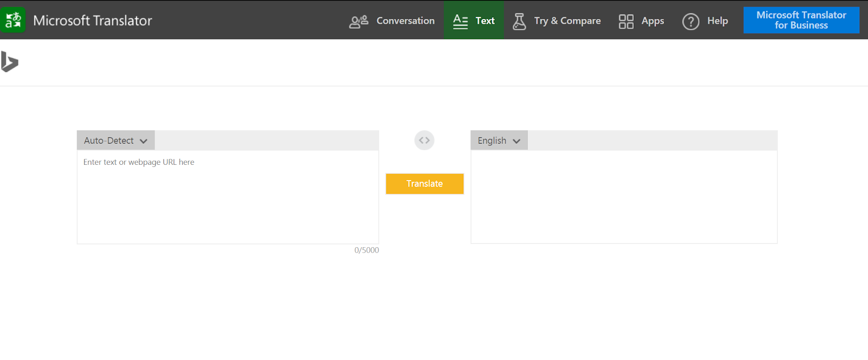This screenshot has width=868, height=360.
Task: Click the Bing logo icon
Action: [x=9, y=61]
